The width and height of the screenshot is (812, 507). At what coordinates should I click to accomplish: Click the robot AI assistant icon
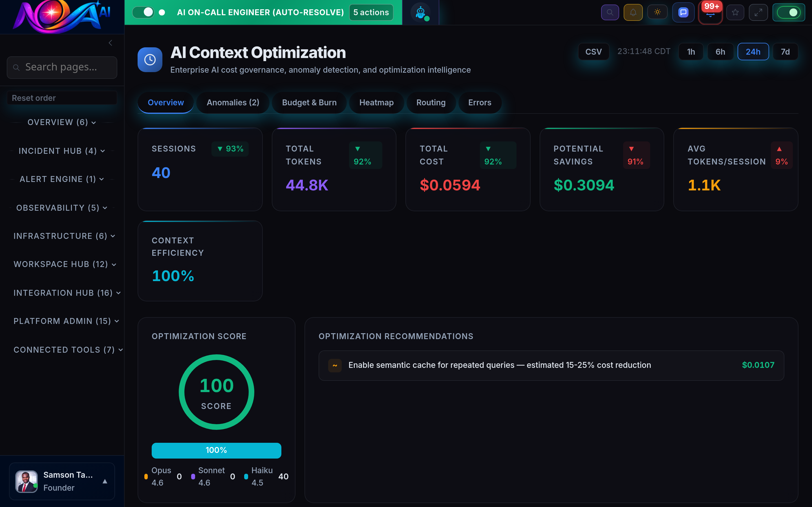point(420,12)
